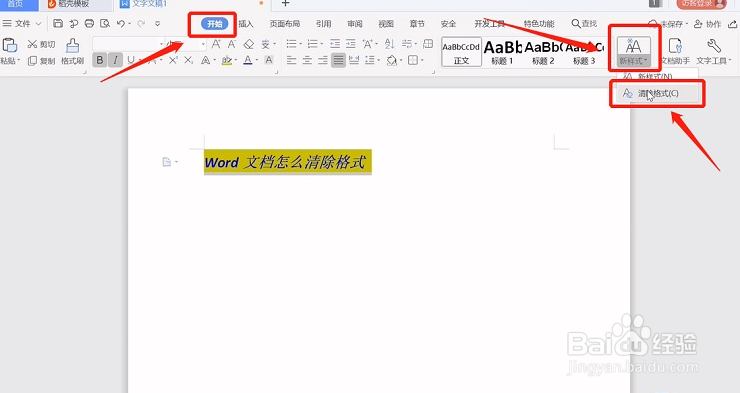Align paragraph text right
Image resolution: width=740 pixels, height=393 pixels.
tap(322, 60)
